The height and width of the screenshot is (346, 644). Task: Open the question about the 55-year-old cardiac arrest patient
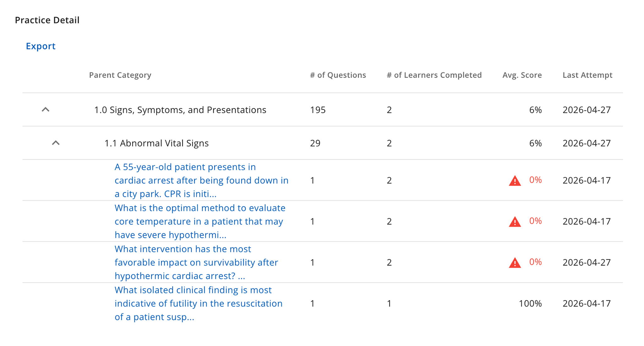[201, 180]
